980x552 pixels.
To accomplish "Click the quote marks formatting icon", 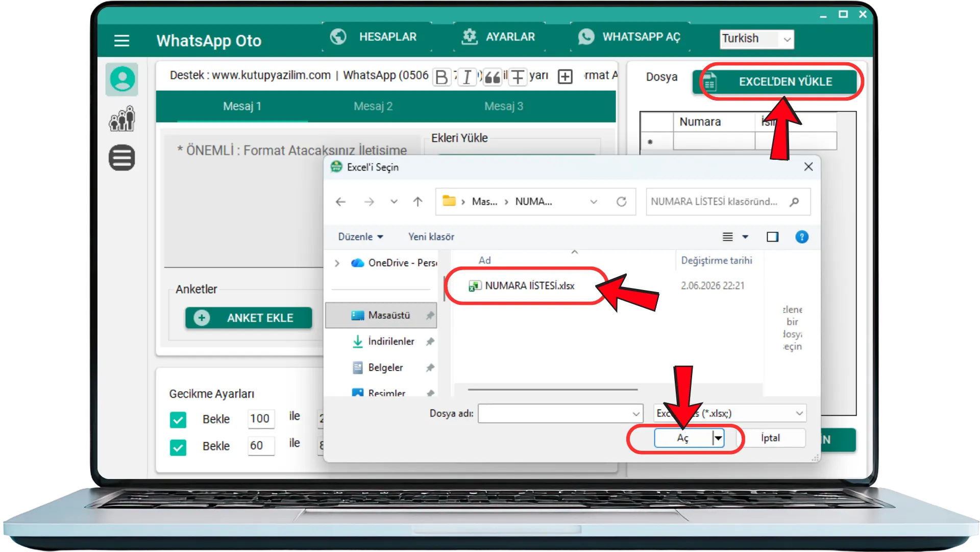I will coord(492,77).
